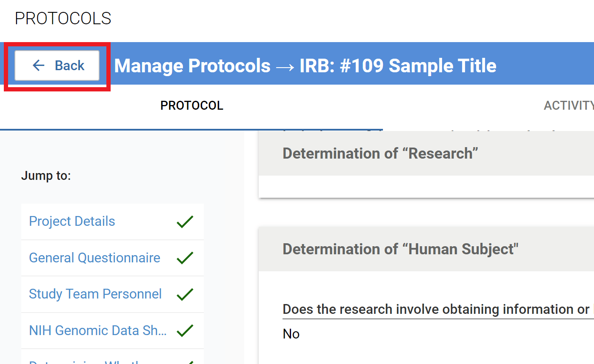Click the Back button
The width and height of the screenshot is (594, 364).
(x=57, y=65)
